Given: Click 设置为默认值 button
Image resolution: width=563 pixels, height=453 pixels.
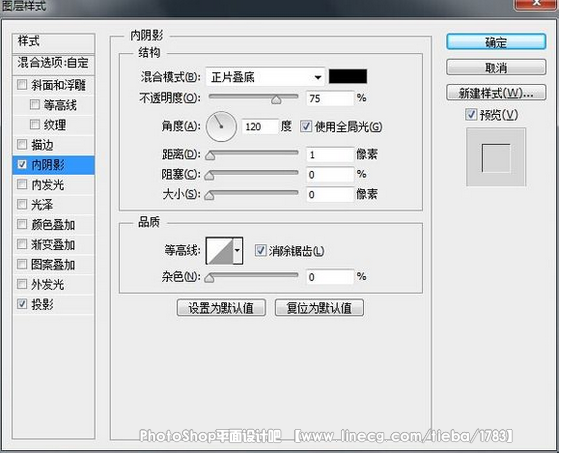Looking at the screenshot, I should (221, 308).
